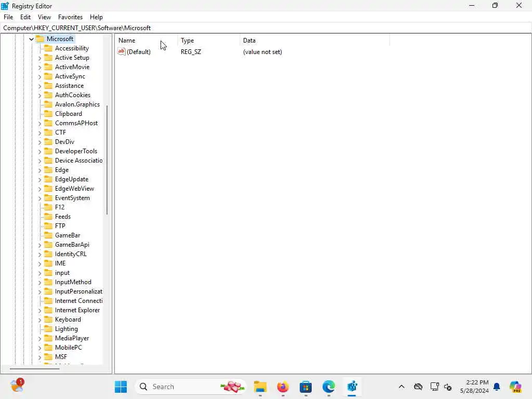Select the EdgeWebView key

click(74, 188)
